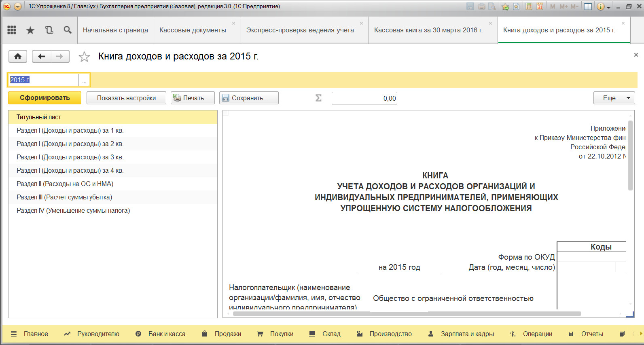
Task: Open the sections menu grid icon
Action: 12,30
